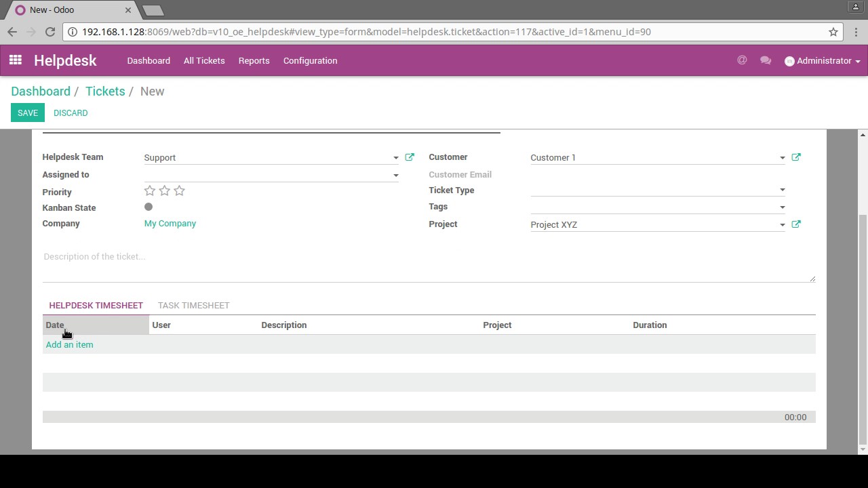Click Add an item link
This screenshot has width=868, height=488.
click(x=70, y=344)
